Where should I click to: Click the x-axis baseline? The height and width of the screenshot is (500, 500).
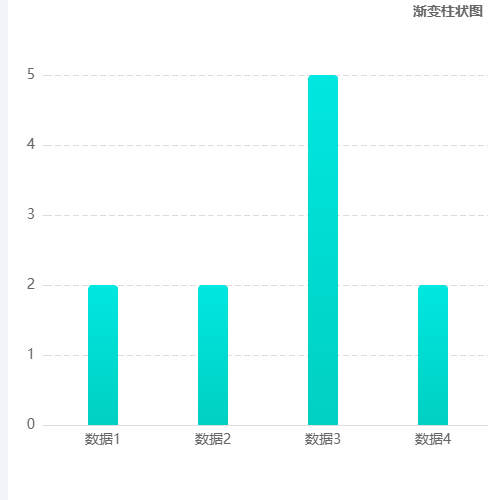point(265,425)
